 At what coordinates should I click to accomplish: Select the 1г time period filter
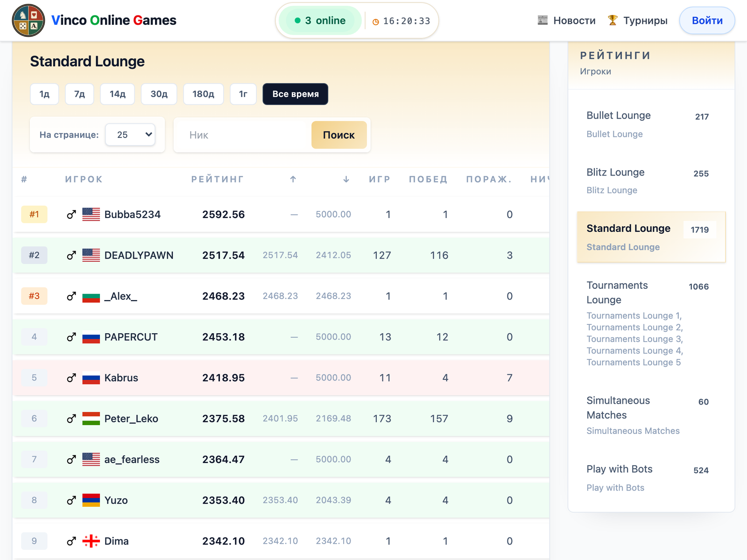(243, 94)
